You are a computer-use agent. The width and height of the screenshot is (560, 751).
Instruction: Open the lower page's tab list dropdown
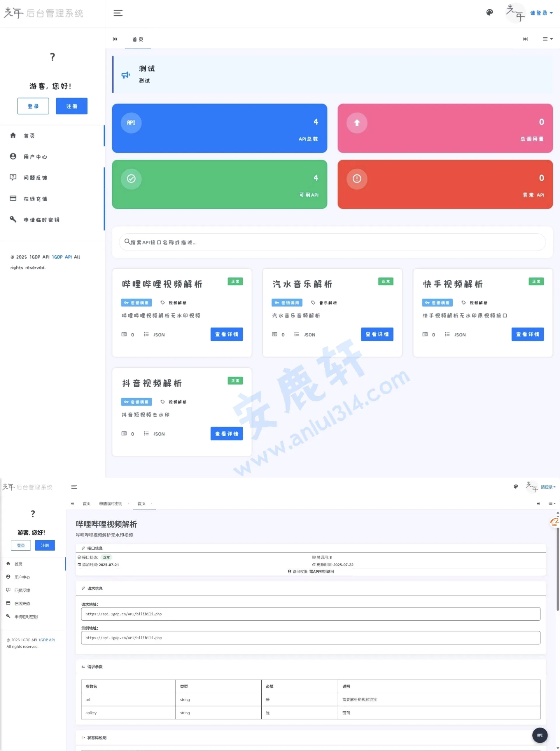[552, 504]
